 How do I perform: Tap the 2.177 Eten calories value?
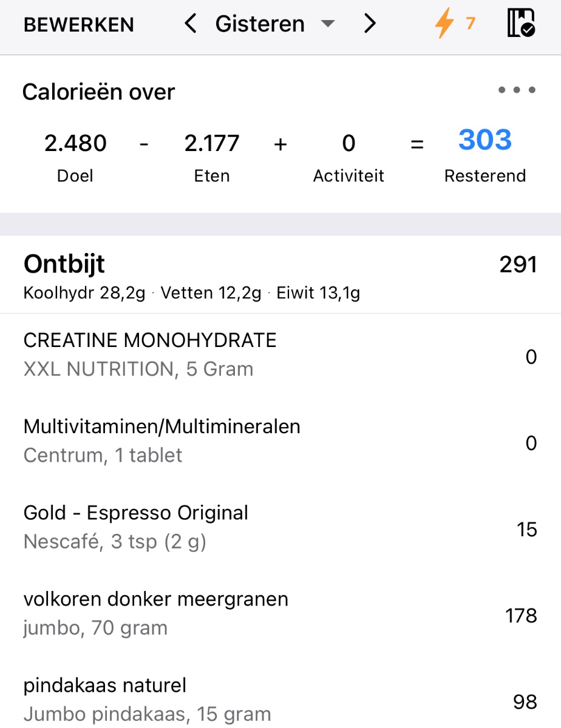point(212,144)
